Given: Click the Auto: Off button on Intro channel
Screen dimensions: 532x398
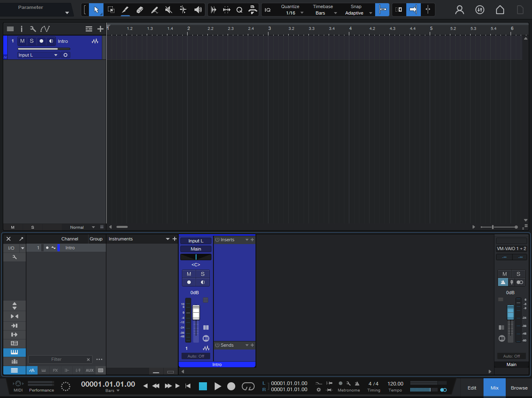Looking at the screenshot, I should (x=196, y=356).
